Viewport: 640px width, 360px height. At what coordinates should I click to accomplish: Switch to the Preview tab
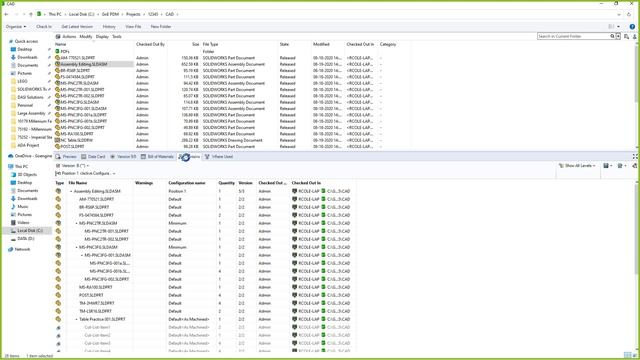[66, 156]
